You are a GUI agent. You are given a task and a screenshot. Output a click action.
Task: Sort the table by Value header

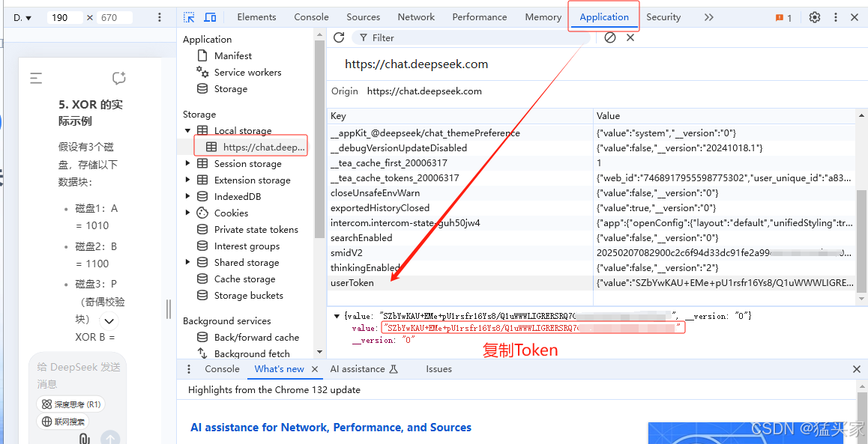pyautogui.click(x=724, y=116)
